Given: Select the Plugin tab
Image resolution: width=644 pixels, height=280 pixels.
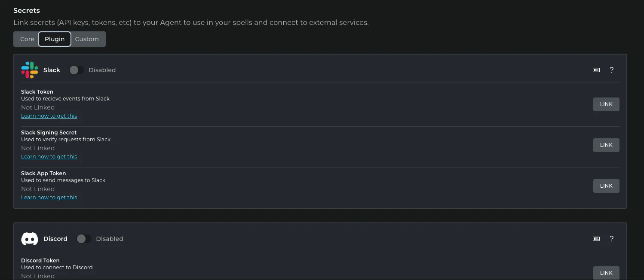Looking at the screenshot, I should tap(54, 39).
